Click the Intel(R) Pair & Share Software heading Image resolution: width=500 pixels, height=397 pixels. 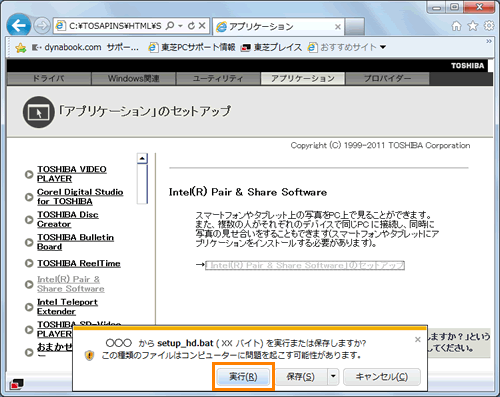tap(248, 192)
